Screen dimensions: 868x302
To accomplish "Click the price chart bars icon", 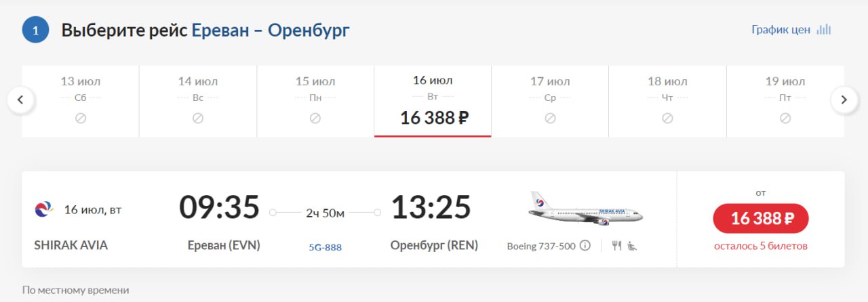I will (x=824, y=30).
